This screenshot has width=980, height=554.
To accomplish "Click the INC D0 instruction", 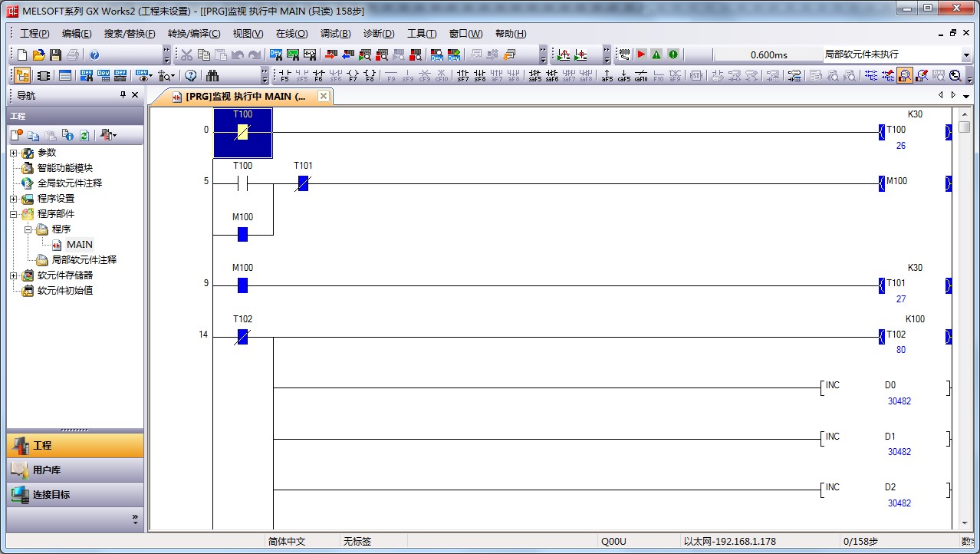I will tap(885, 387).
